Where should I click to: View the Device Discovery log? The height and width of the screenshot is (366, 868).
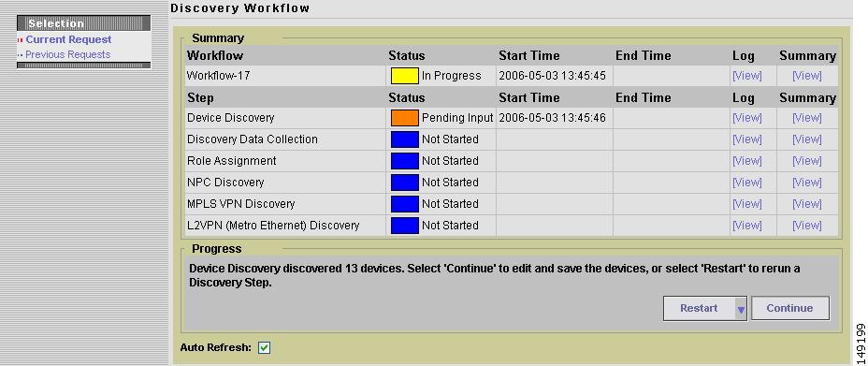(746, 118)
